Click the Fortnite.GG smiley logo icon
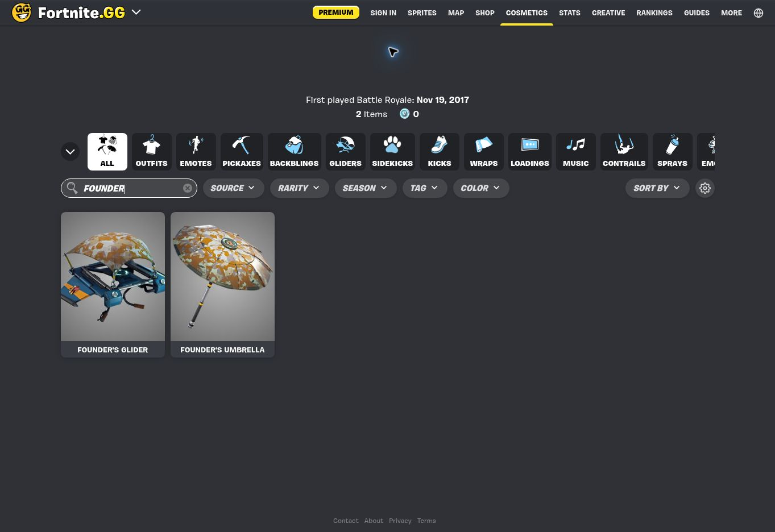Image resolution: width=775 pixels, height=532 pixels. 22,12
